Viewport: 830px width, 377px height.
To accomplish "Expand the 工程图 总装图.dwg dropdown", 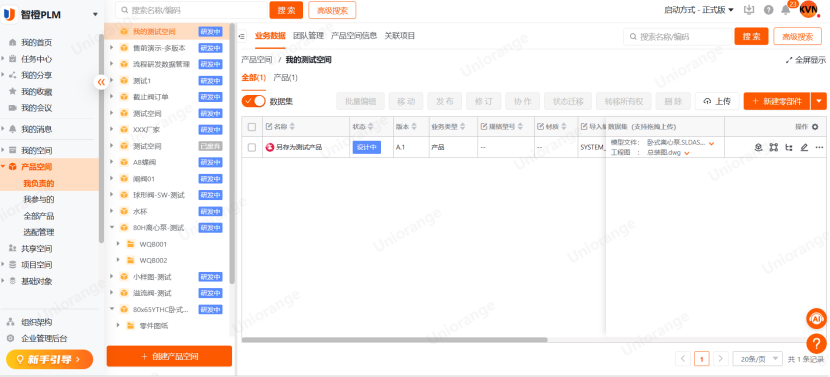I will coord(687,153).
